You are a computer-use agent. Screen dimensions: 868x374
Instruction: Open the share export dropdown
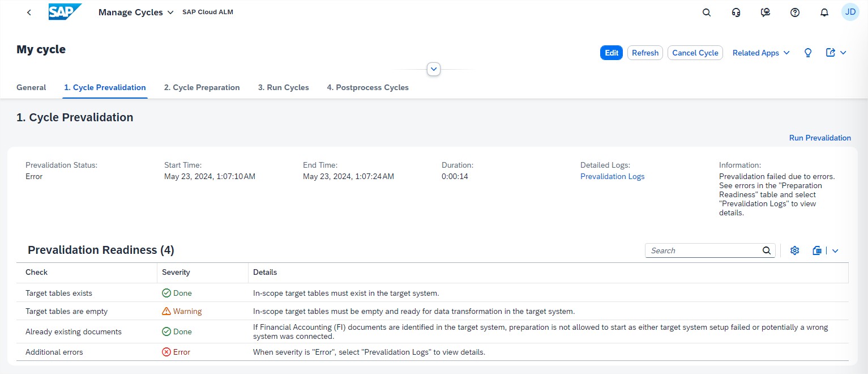836,53
